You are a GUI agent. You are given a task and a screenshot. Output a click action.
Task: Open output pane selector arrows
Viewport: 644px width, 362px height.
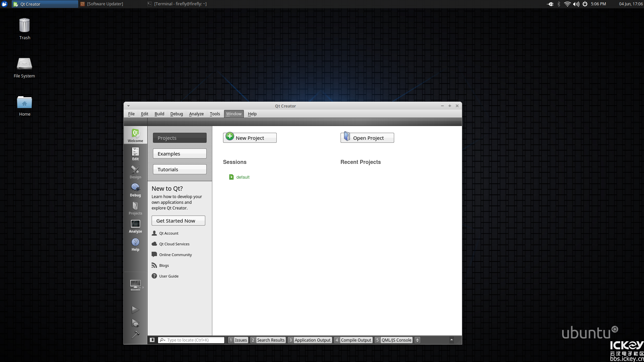pyautogui.click(x=417, y=340)
